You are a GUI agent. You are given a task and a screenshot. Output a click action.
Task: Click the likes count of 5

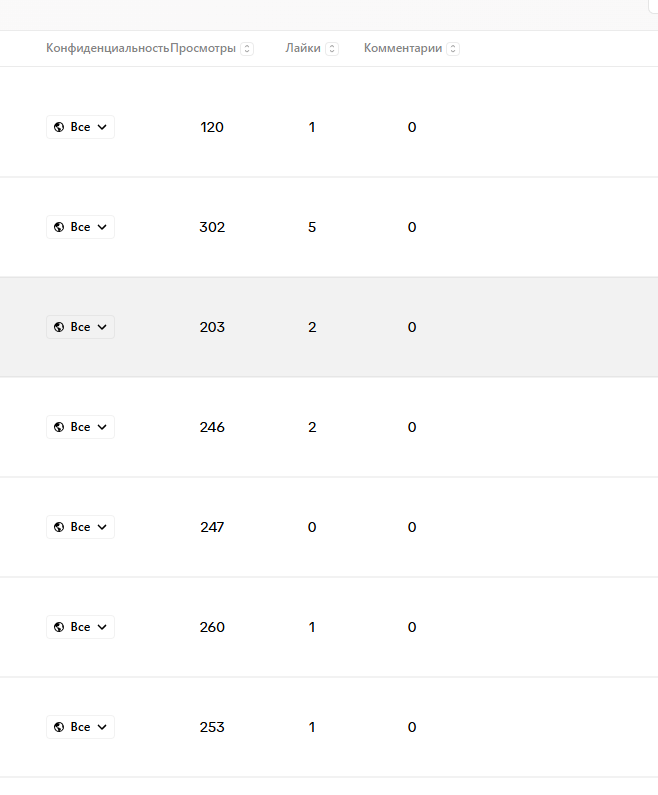312,227
